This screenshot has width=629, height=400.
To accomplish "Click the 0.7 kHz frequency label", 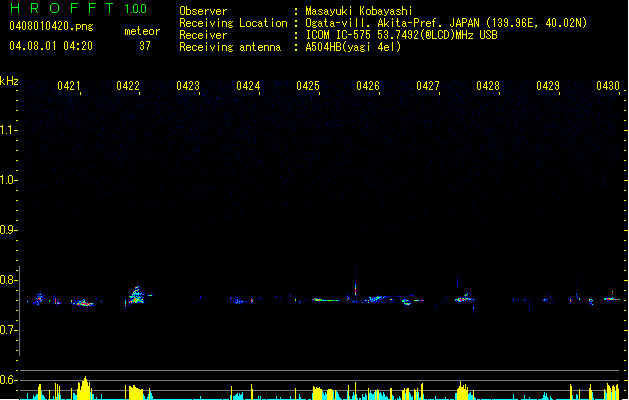I will pyautogui.click(x=8, y=330).
